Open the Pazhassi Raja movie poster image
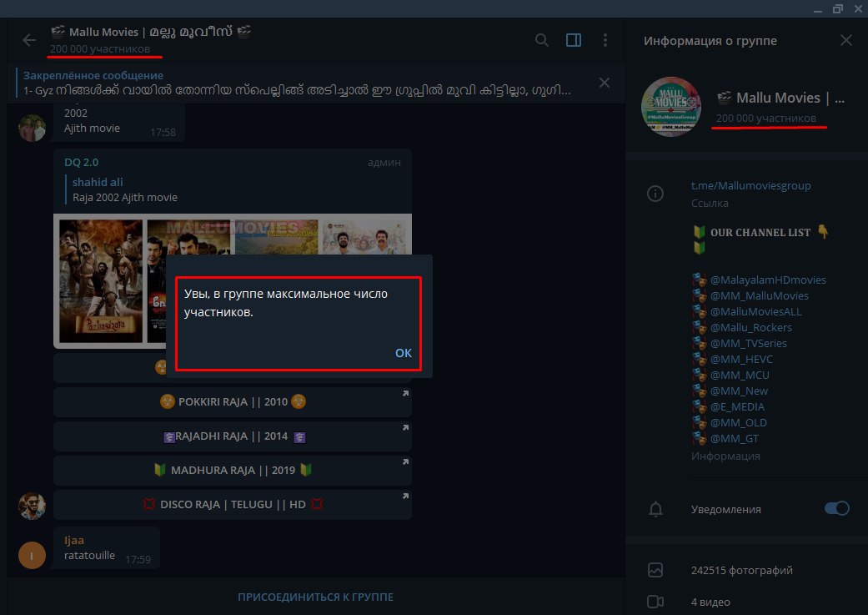The width and height of the screenshot is (868, 615). pos(101,281)
